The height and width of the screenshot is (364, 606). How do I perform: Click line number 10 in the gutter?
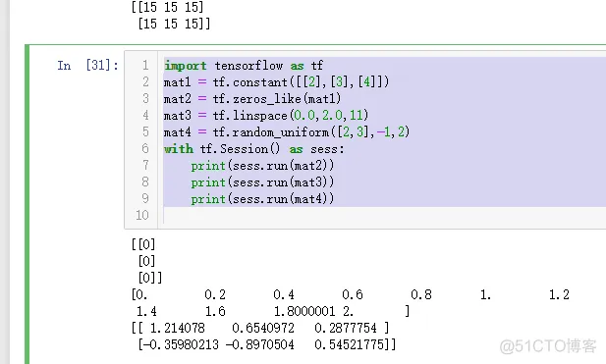click(x=141, y=215)
